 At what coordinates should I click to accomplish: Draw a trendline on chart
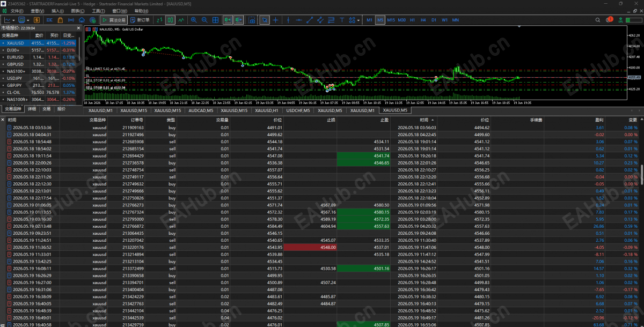pos(310,20)
